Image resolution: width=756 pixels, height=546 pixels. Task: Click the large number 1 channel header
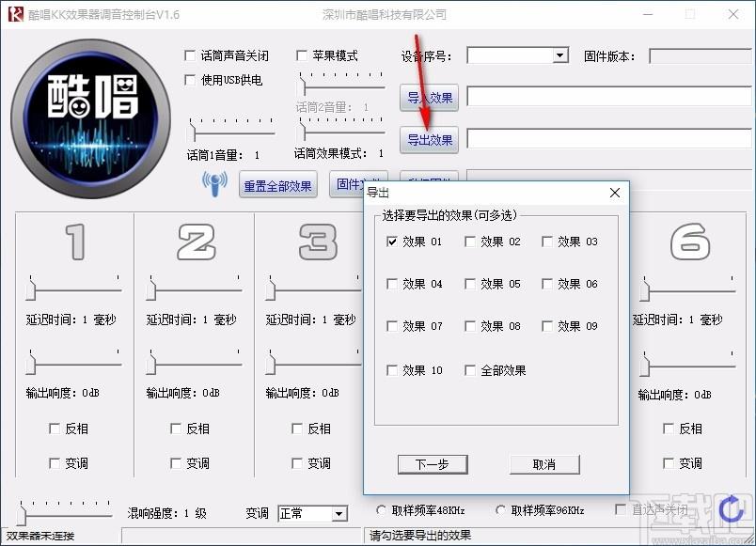76,242
